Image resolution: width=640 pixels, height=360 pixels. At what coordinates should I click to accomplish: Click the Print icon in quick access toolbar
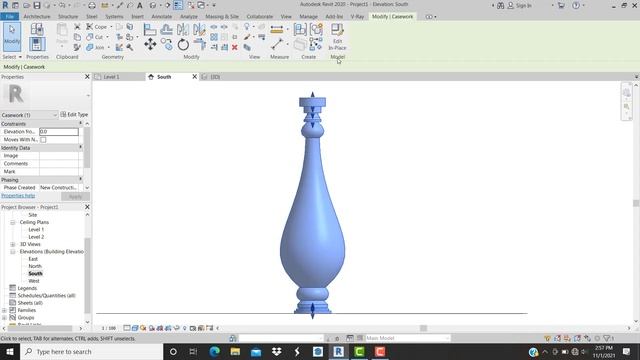click(x=92, y=5)
